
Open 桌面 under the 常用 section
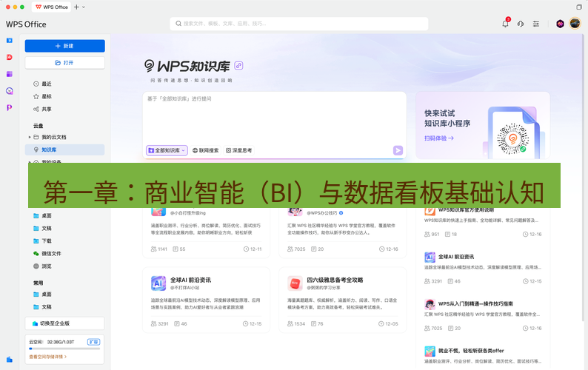pyautogui.click(x=64, y=295)
